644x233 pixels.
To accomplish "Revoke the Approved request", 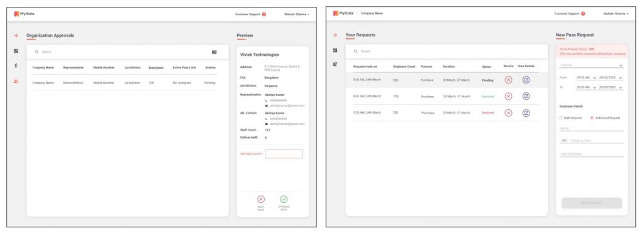I will tap(508, 96).
